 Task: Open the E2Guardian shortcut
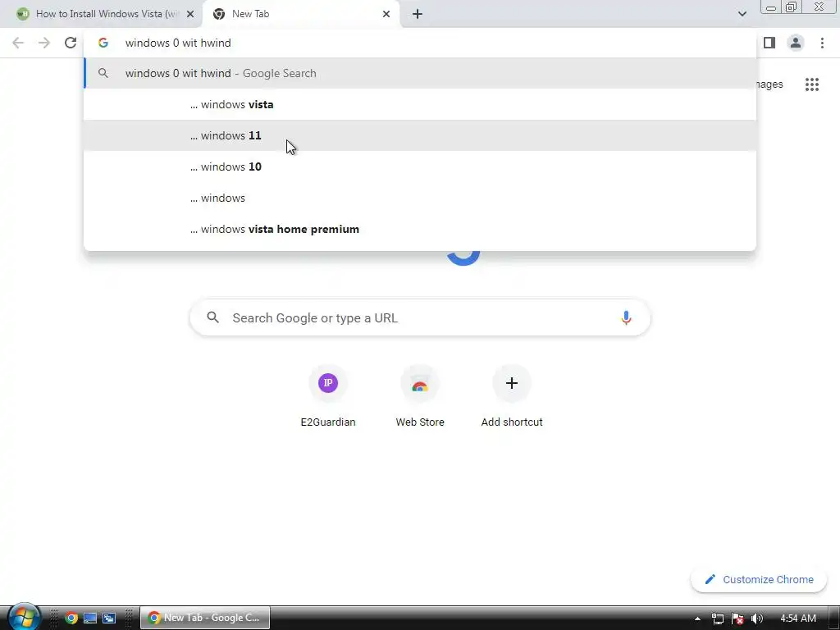pos(328,396)
